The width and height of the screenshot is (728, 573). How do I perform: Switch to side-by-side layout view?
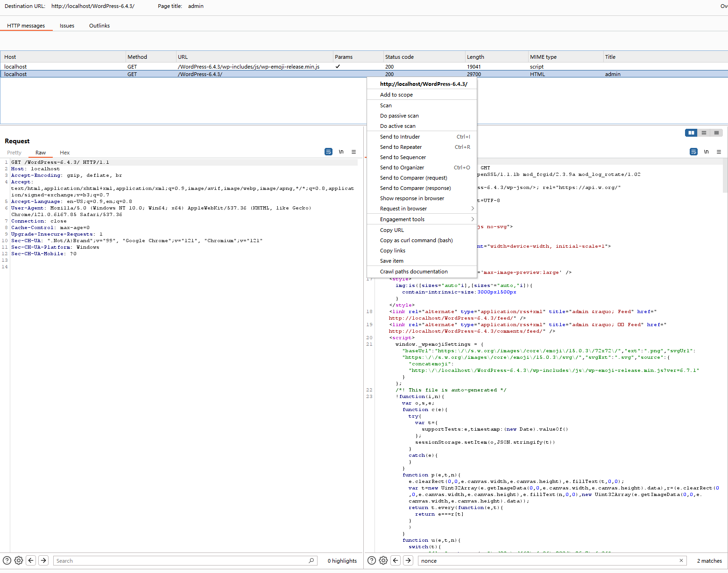click(x=691, y=133)
